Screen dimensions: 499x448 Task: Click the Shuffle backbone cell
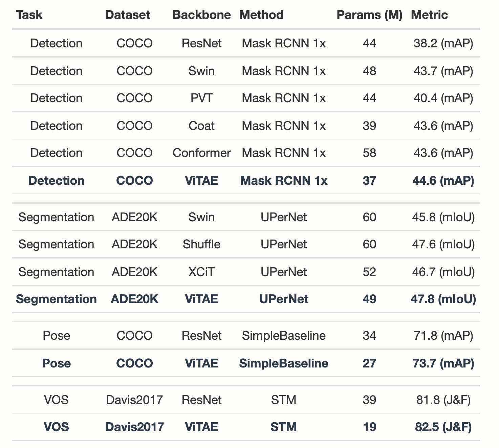201,244
